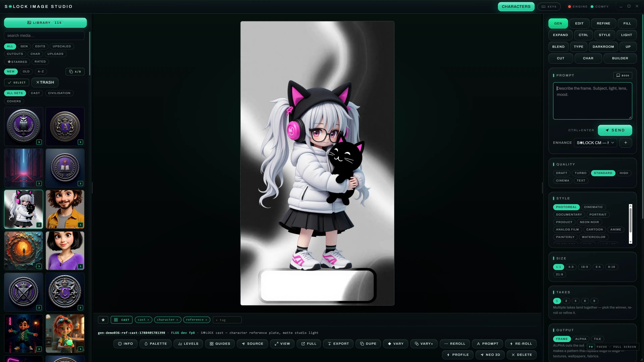Select the 9:16 size ratio
Screen dimensions: 644x362
pyautogui.click(x=611, y=267)
